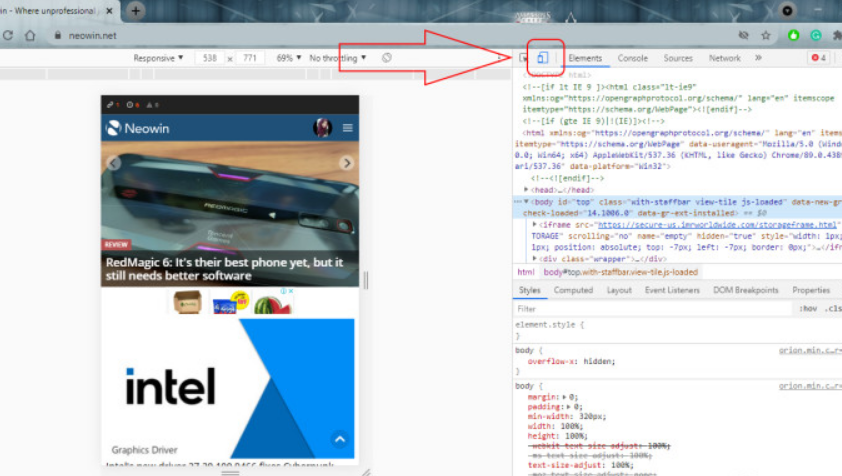Viewport: 842px width, 476px height.
Task: Select the Computed pane tab
Action: click(x=573, y=290)
